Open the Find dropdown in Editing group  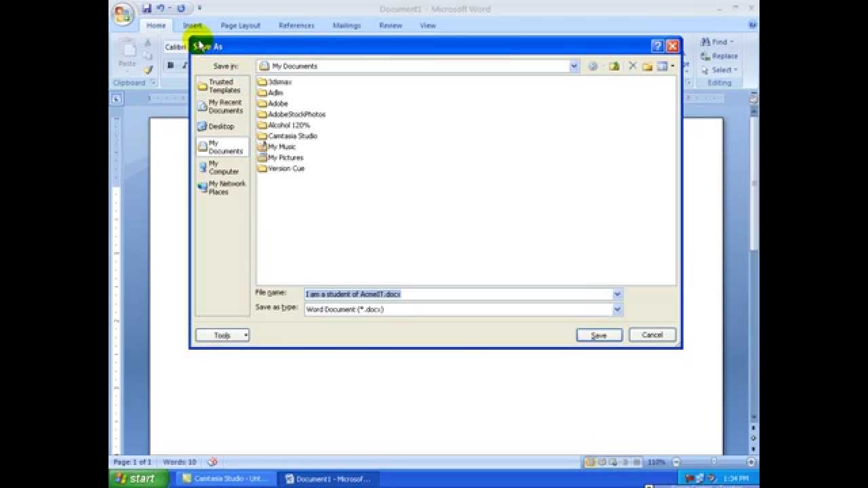point(719,42)
